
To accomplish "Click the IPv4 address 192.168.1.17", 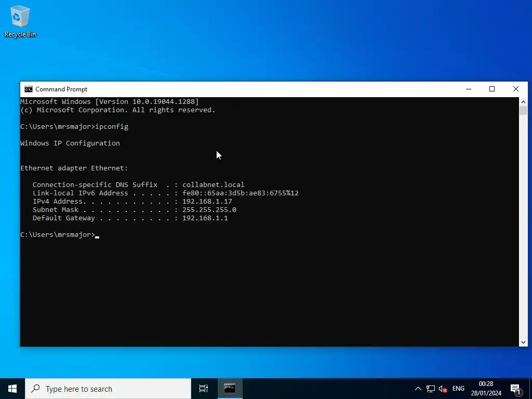I will click(207, 201).
